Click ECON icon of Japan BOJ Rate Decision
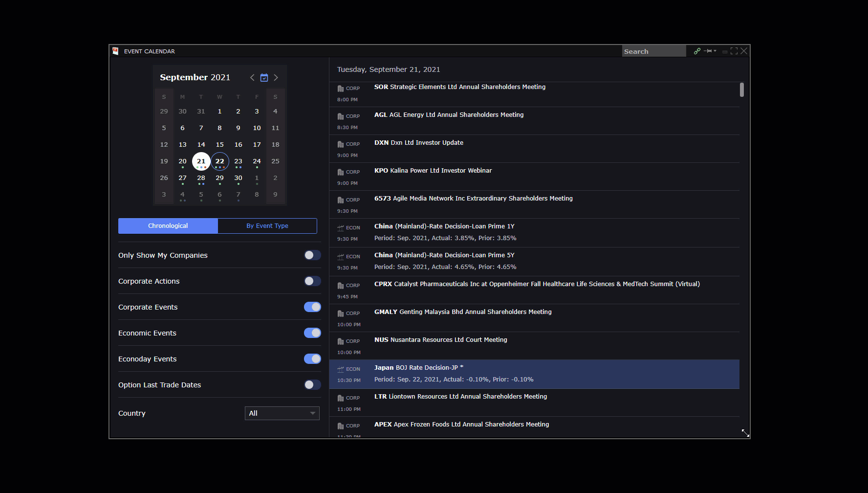This screenshot has width=868, height=493. click(x=341, y=369)
